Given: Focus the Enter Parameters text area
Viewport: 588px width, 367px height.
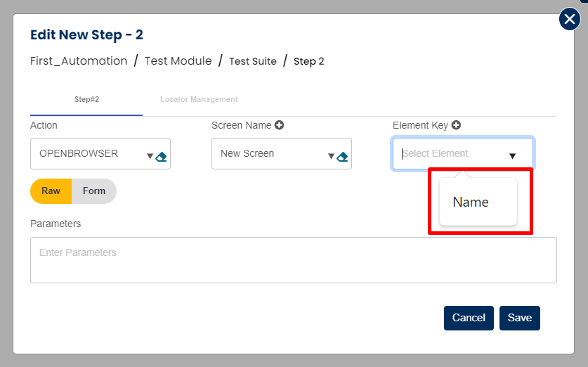Looking at the screenshot, I should [293, 260].
